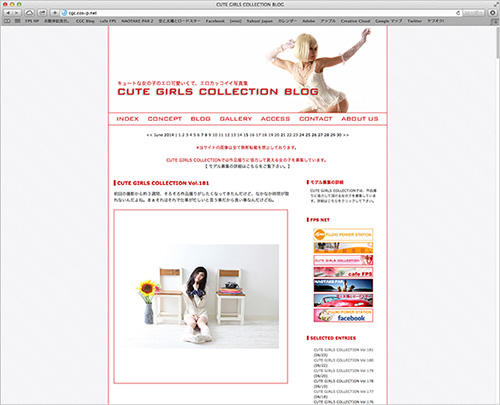Click the vertical scrollbar thumb at right edge
Viewport: 500px width, 405px height.
coord(498,43)
